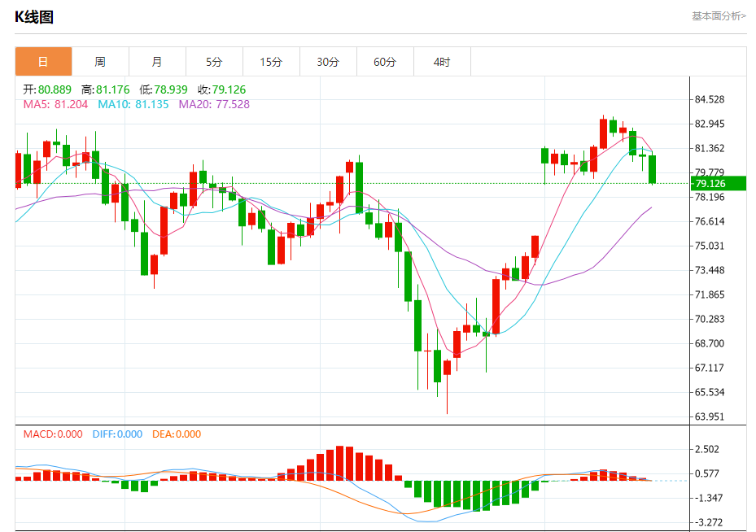Image resolution: width=756 pixels, height=532 pixels.
Task: Click the tallest red MACD histogram bar
Action: [339, 463]
